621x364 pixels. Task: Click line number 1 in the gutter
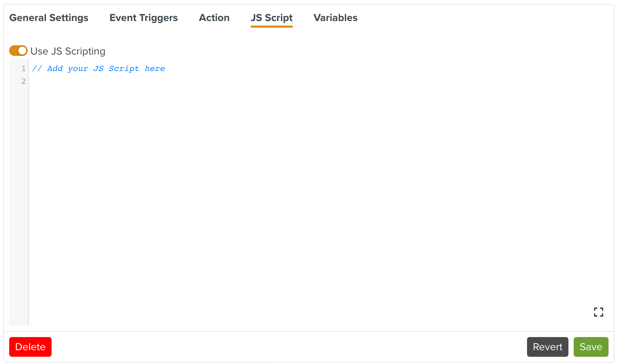[x=23, y=68]
